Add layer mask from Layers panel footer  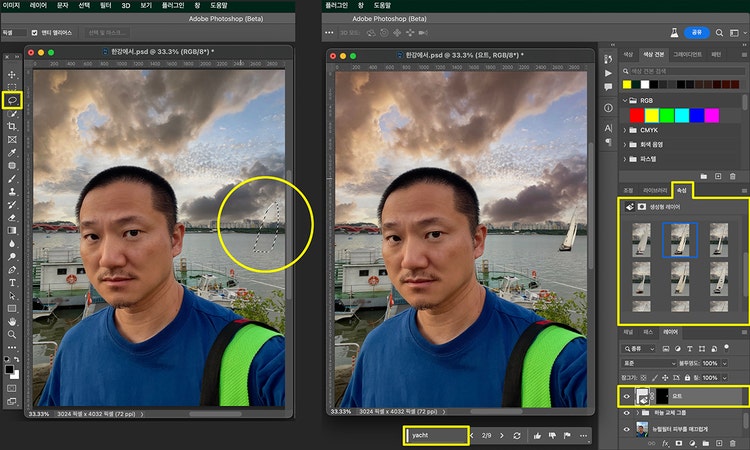(678, 444)
